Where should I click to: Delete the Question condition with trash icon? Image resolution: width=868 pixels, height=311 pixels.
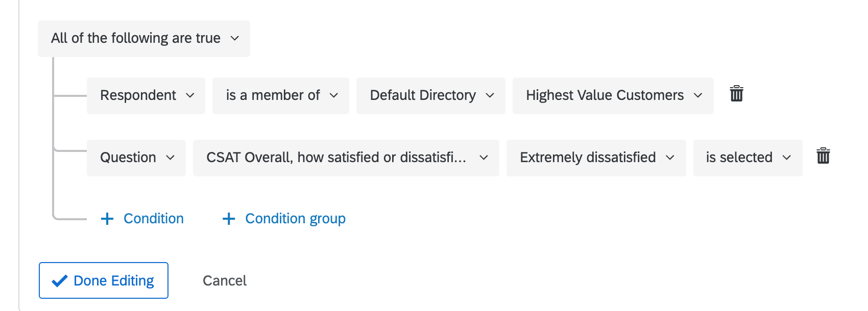823,155
